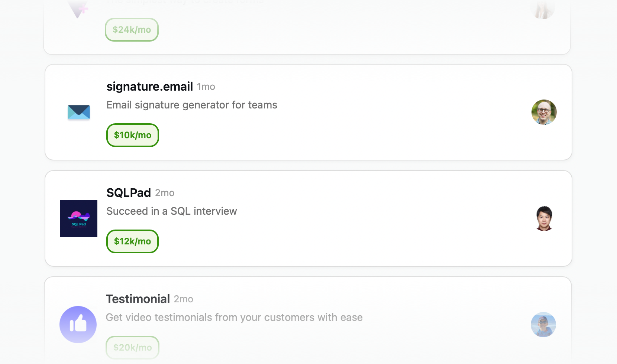Open the SQLPad title link
Screen dimensions: 617x364
pos(129,193)
